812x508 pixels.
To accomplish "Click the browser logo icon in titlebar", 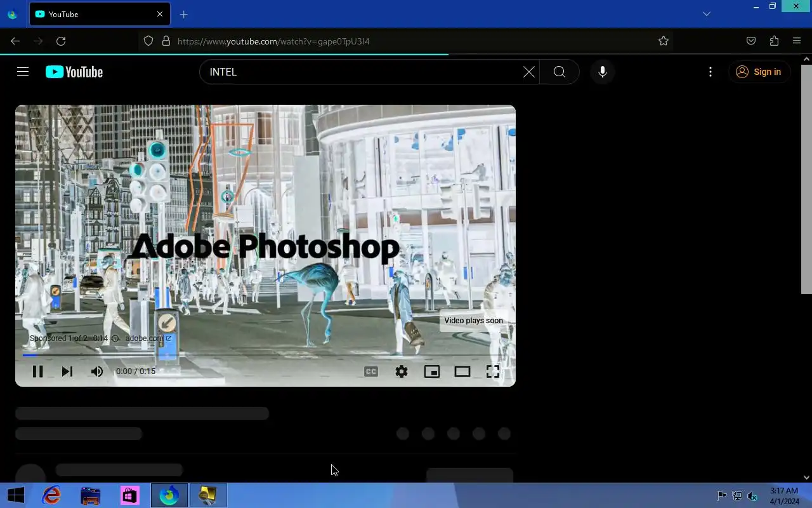I will coord(12,14).
